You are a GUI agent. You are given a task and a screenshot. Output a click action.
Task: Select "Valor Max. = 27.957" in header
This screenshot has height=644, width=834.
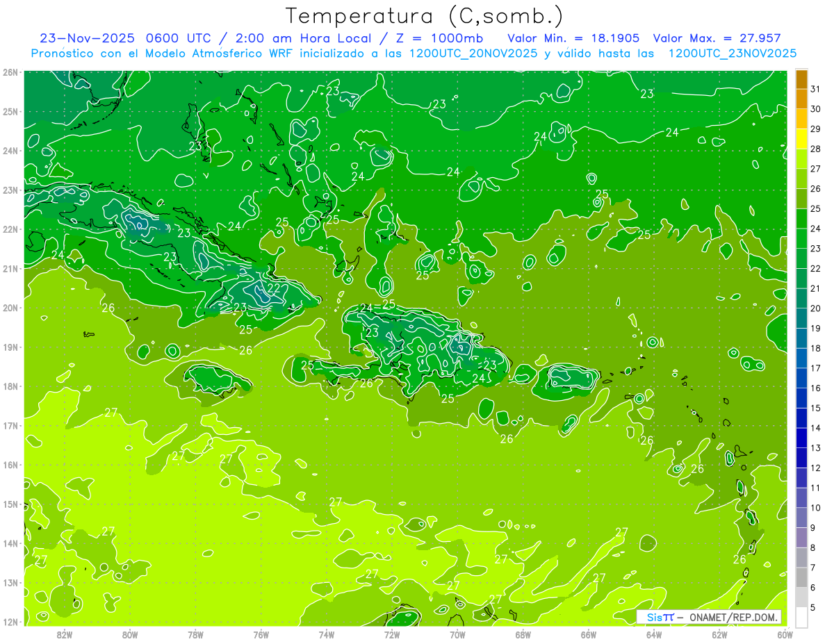pyautogui.click(x=717, y=38)
